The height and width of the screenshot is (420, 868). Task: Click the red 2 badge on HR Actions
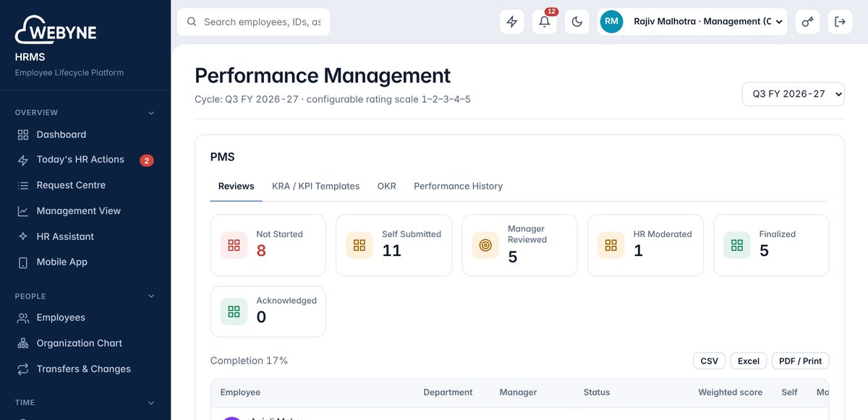(x=147, y=160)
